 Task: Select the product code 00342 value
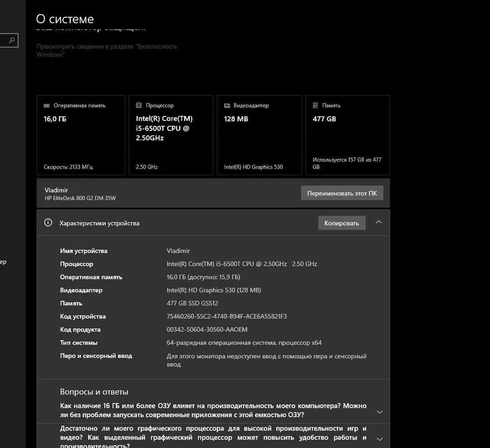(207, 330)
